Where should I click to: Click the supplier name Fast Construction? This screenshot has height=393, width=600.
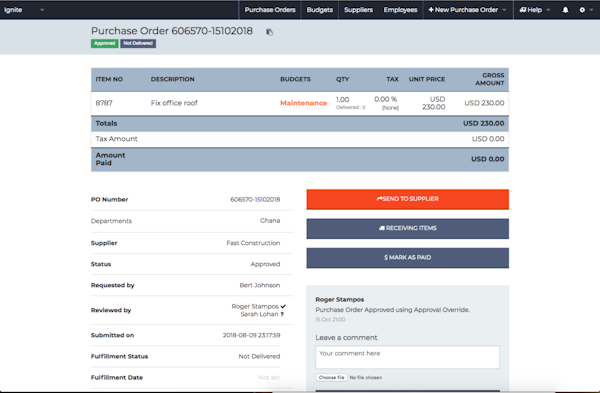253,243
